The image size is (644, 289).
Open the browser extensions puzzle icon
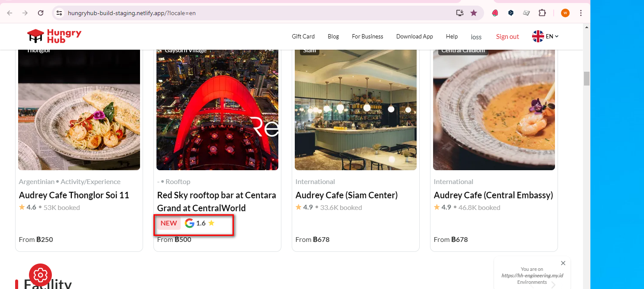click(542, 13)
